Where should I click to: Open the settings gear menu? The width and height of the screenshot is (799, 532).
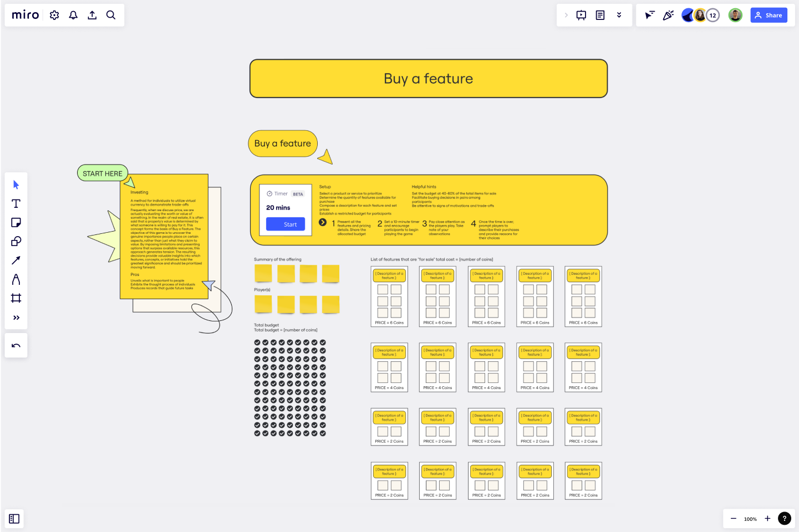54,15
